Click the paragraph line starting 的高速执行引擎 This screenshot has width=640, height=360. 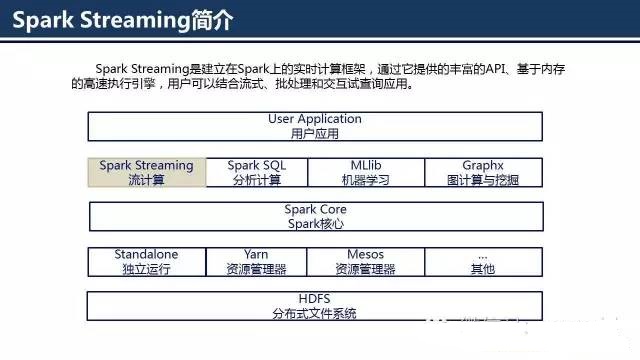pyautogui.click(x=243, y=84)
